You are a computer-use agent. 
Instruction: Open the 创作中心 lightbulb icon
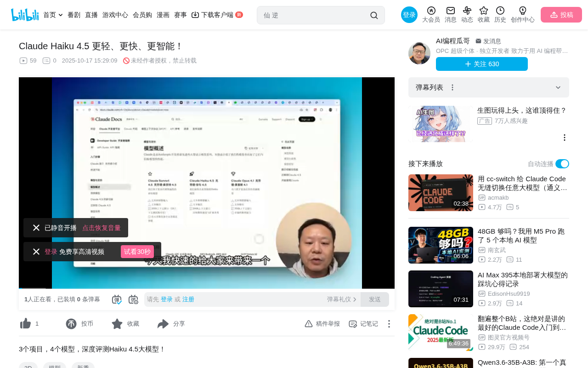point(523,15)
